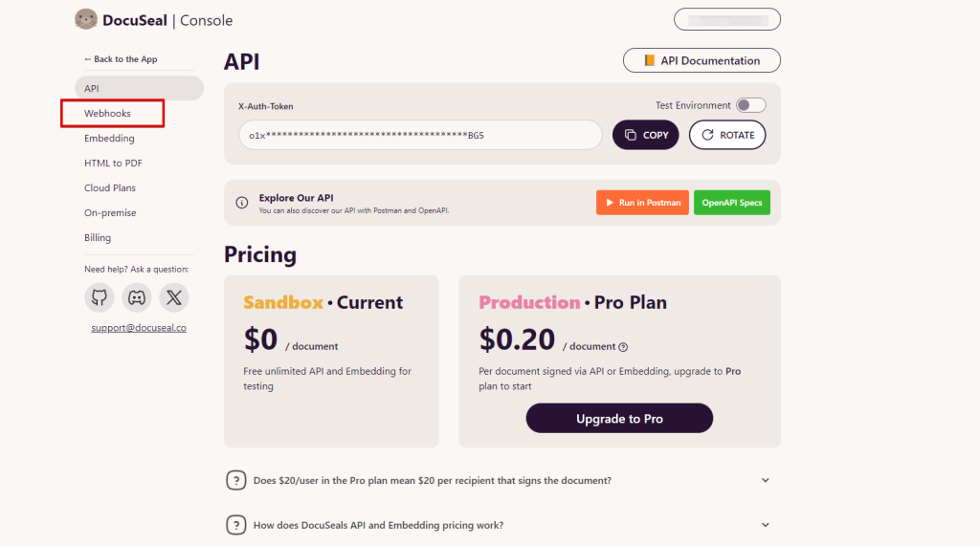Screen dimensions: 980x546
Task: Go to HTML to PDF section
Action: point(113,163)
